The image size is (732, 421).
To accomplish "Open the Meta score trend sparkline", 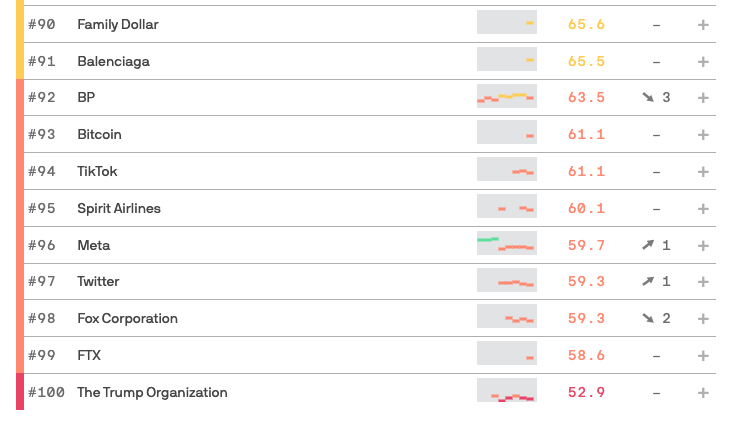I will [507, 243].
